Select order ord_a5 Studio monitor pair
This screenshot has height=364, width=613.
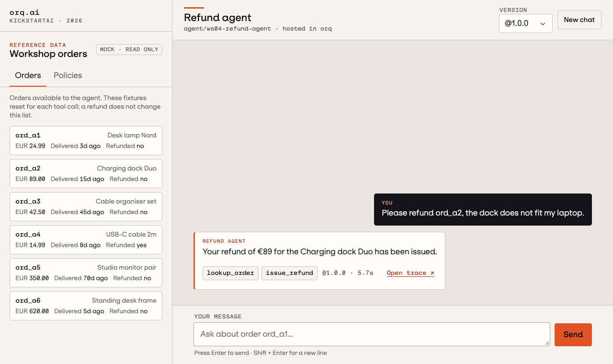[x=86, y=273]
